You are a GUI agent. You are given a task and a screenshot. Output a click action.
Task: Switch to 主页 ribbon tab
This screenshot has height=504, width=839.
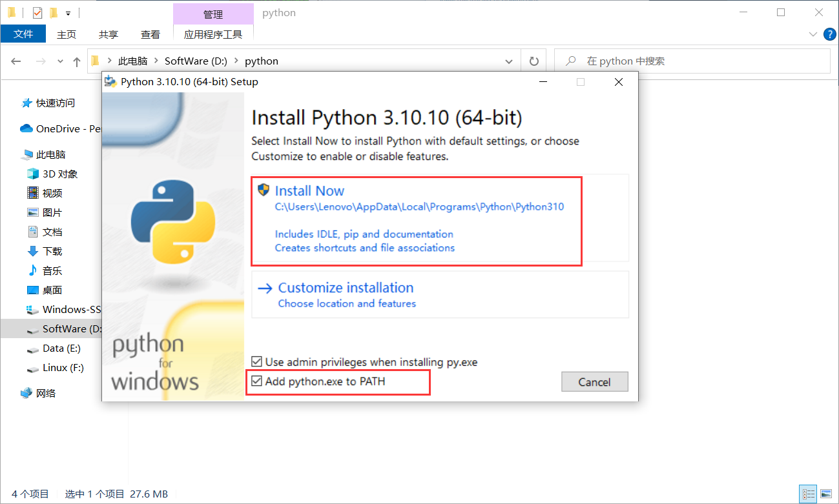pos(67,35)
